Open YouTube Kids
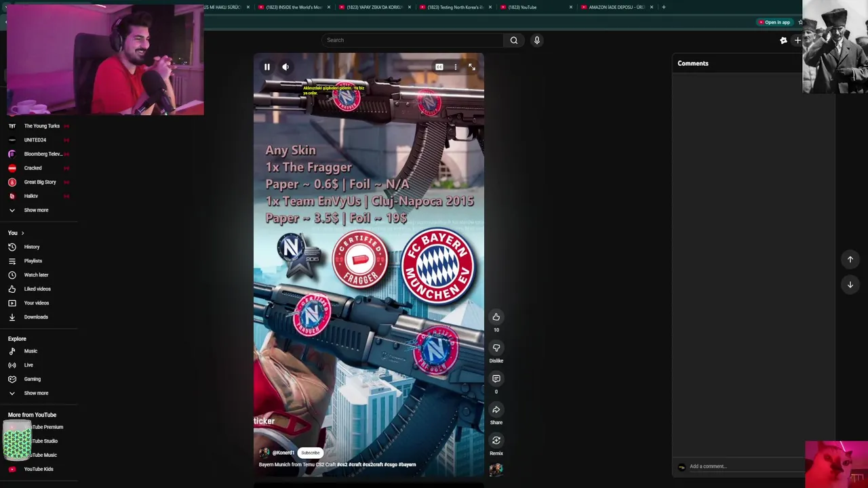 39,469
